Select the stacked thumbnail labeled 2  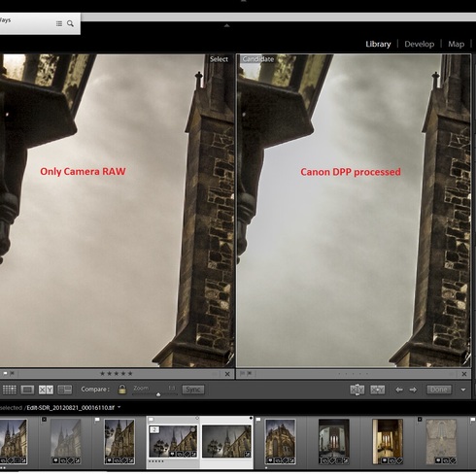173,441
